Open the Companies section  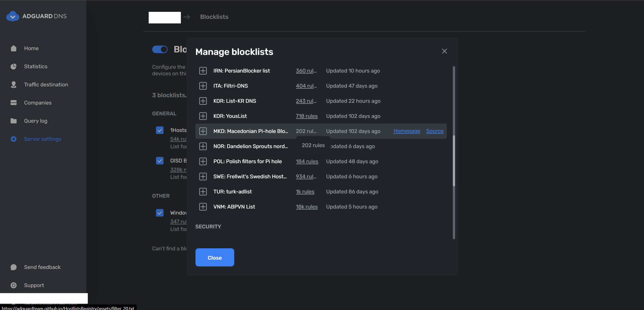coord(37,102)
